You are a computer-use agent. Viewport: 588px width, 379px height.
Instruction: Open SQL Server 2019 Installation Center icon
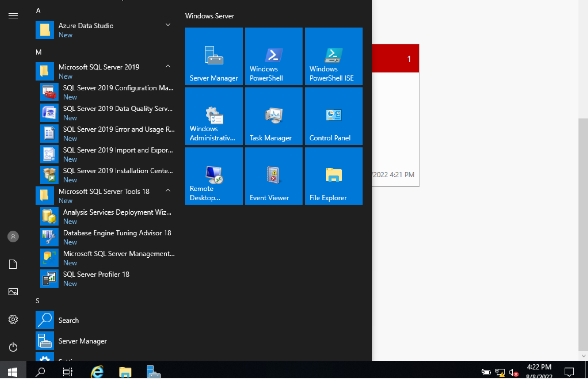tap(49, 175)
